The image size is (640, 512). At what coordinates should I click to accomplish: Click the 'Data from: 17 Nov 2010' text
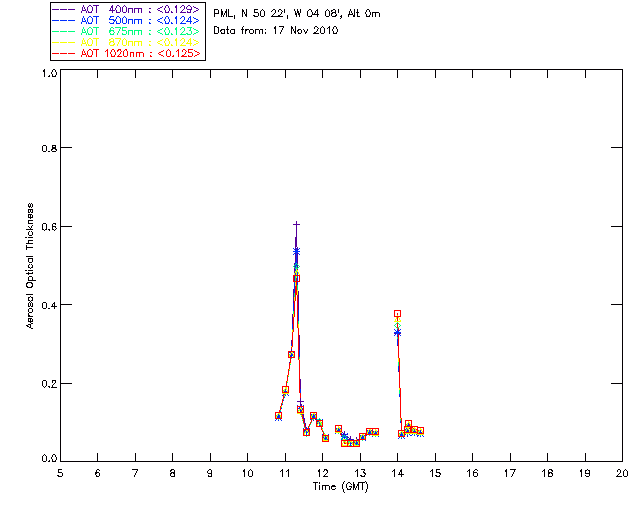pyautogui.click(x=276, y=31)
